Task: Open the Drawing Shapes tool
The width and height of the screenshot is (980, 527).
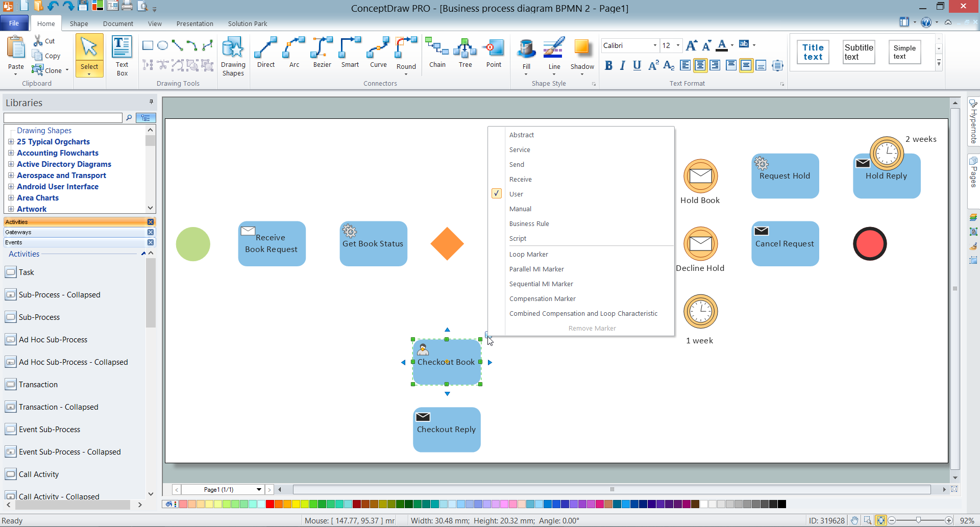Action: pyautogui.click(x=233, y=56)
